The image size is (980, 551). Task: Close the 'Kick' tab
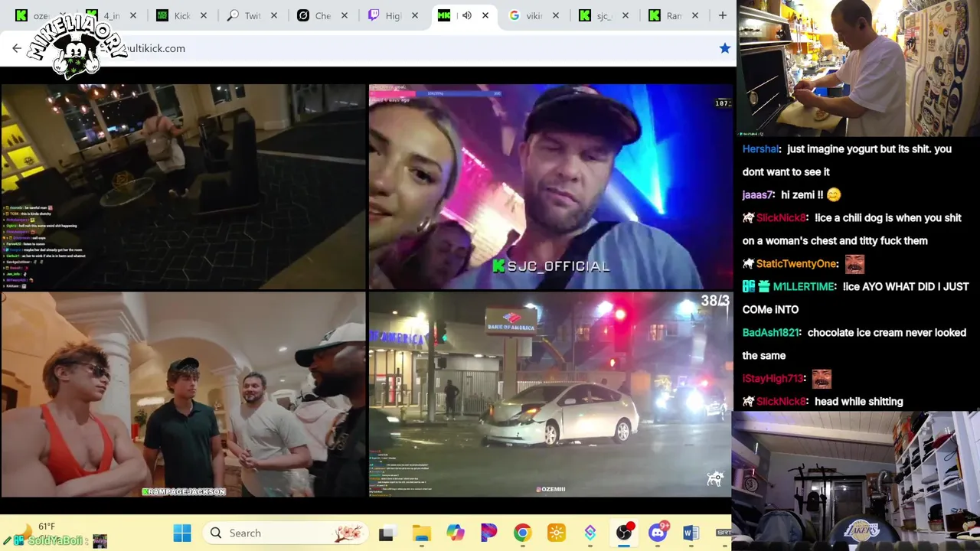pyautogui.click(x=204, y=15)
